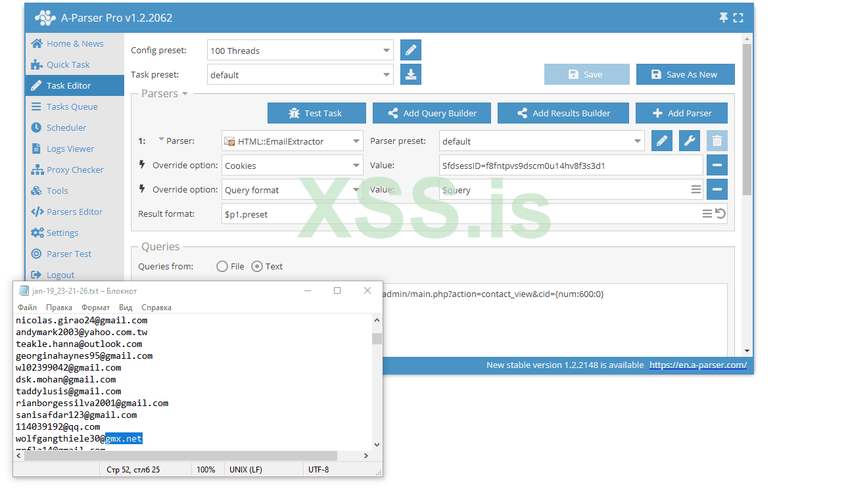Select File as queries source
Image resolution: width=848 pixels, height=504 pixels.
pyautogui.click(x=222, y=266)
